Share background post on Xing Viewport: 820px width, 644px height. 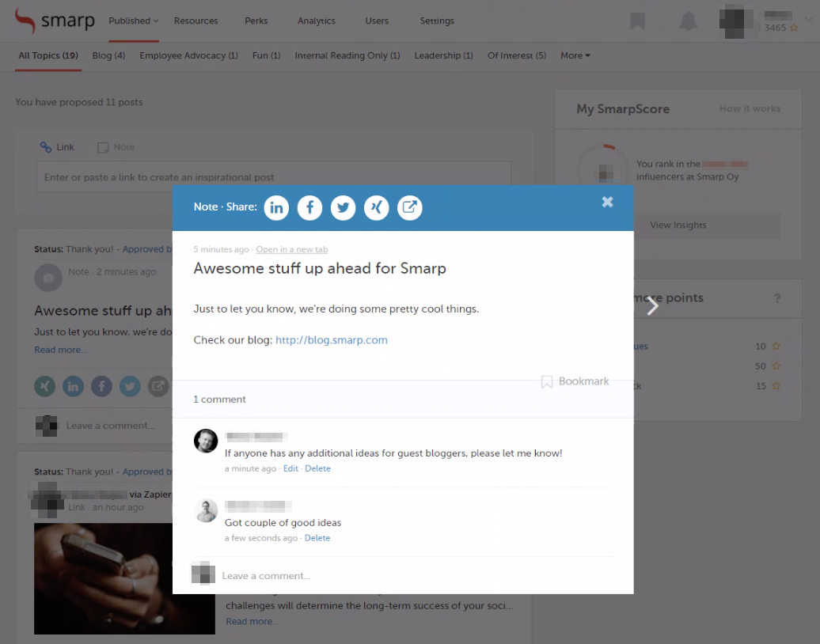tap(45, 386)
